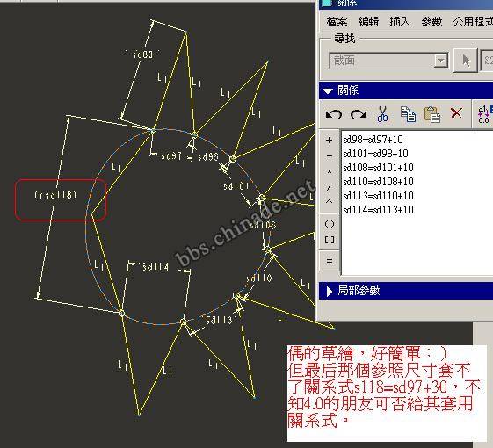Click the redo arrow icon
Image resolution: width=493 pixels, height=448 pixels.
tap(359, 114)
